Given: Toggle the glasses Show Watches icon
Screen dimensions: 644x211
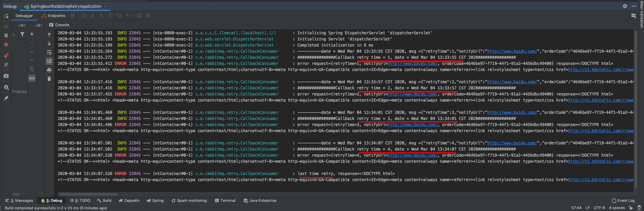Looking at the screenshot, I should click(x=32, y=78).
